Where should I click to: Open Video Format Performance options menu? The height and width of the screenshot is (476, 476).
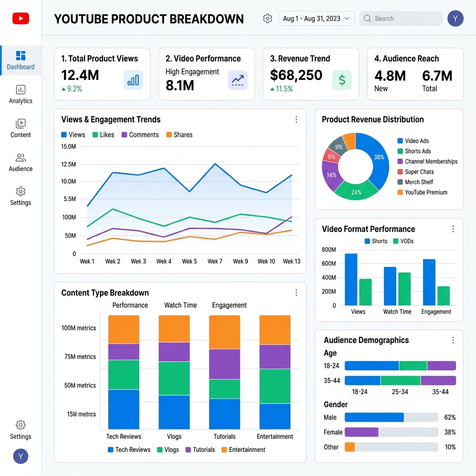point(453,229)
